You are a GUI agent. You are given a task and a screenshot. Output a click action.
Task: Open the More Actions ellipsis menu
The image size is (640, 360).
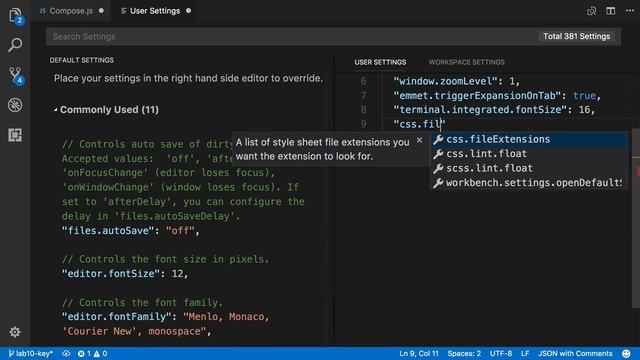click(630, 11)
